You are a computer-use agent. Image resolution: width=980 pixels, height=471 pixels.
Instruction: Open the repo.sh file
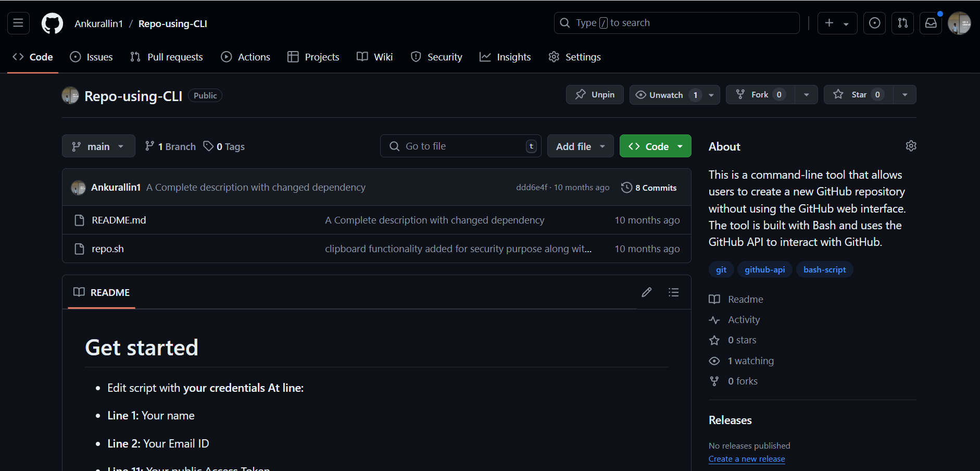click(x=108, y=249)
